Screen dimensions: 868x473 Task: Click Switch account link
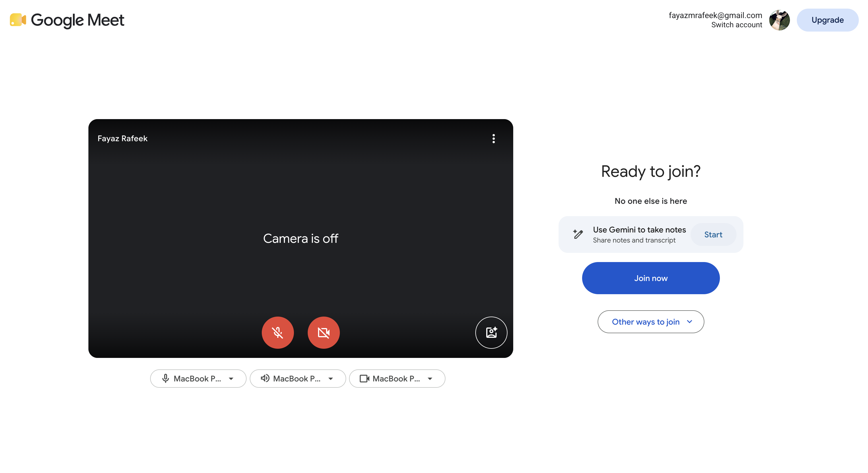pos(737,25)
